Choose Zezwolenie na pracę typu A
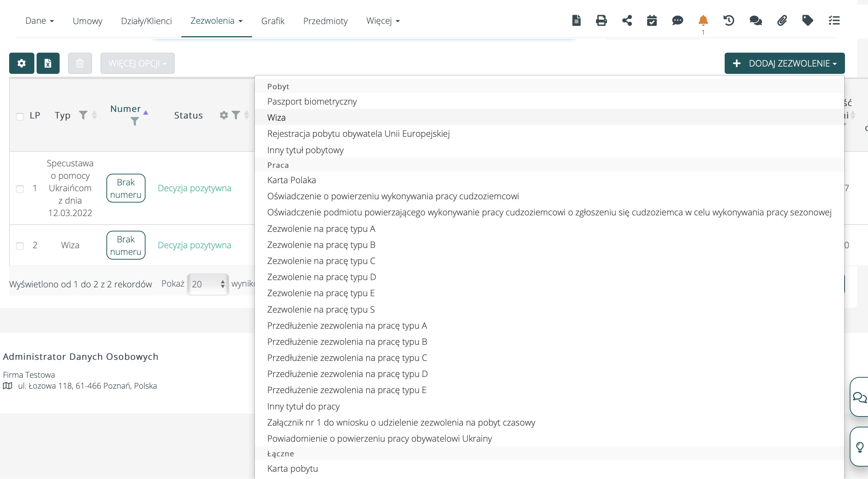Screen dimensions: 868x479 321,229
